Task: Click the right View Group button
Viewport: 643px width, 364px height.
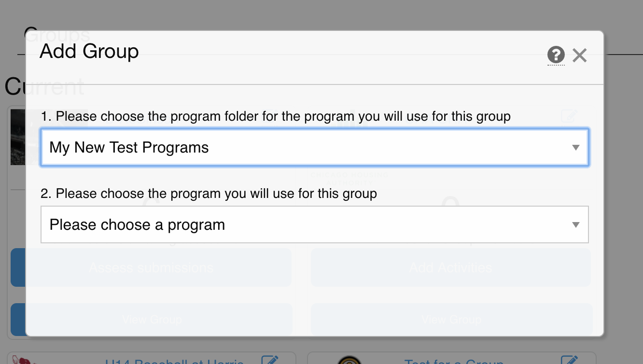Action: (451, 319)
